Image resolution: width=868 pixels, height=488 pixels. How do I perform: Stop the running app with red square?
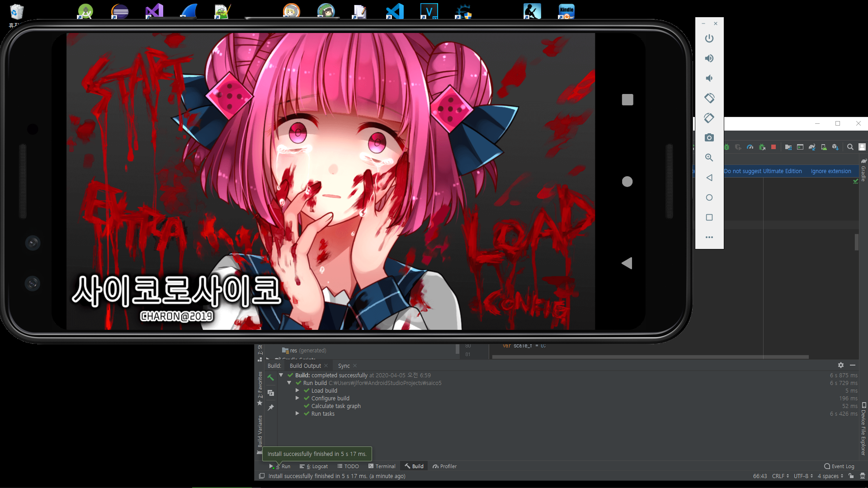point(774,147)
